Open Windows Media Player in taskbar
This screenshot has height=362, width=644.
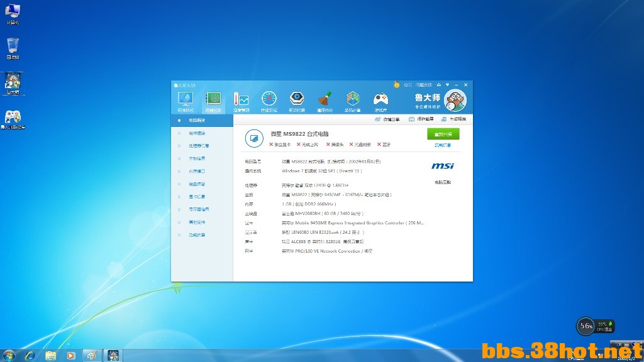pyautogui.click(x=71, y=356)
